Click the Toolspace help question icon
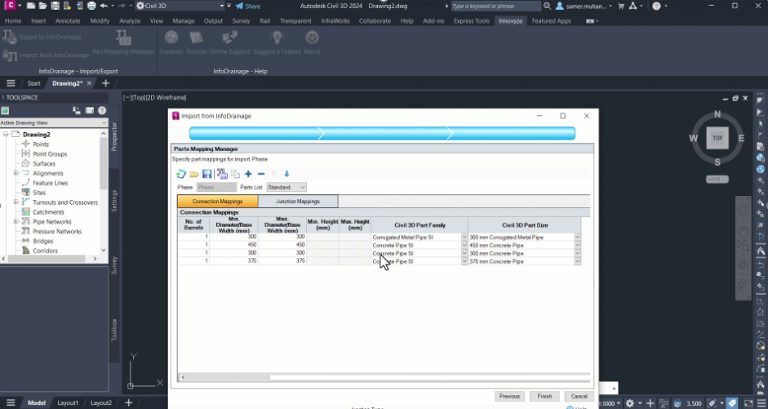This screenshot has height=409, width=768. pyautogui.click(x=102, y=111)
